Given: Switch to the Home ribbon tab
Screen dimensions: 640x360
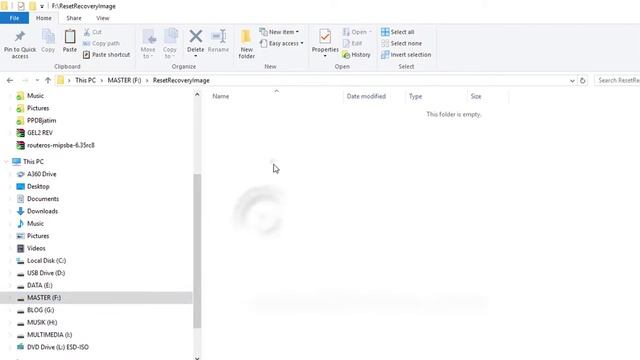Looking at the screenshot, I should 44,18.
